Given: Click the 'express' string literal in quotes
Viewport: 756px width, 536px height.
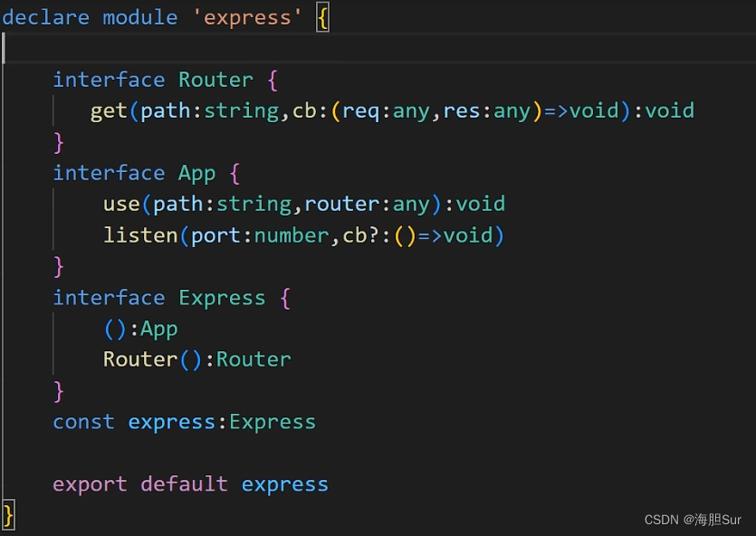Looking at the screenshot, I should pos(247,18).
